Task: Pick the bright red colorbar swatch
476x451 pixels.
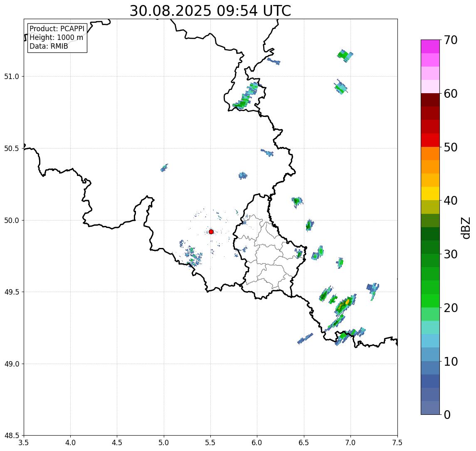Action: coord(430,140)
